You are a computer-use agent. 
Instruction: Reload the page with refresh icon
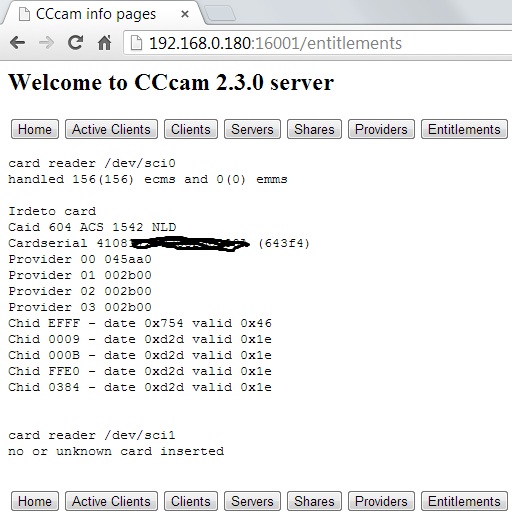click(x=75, y=43)
